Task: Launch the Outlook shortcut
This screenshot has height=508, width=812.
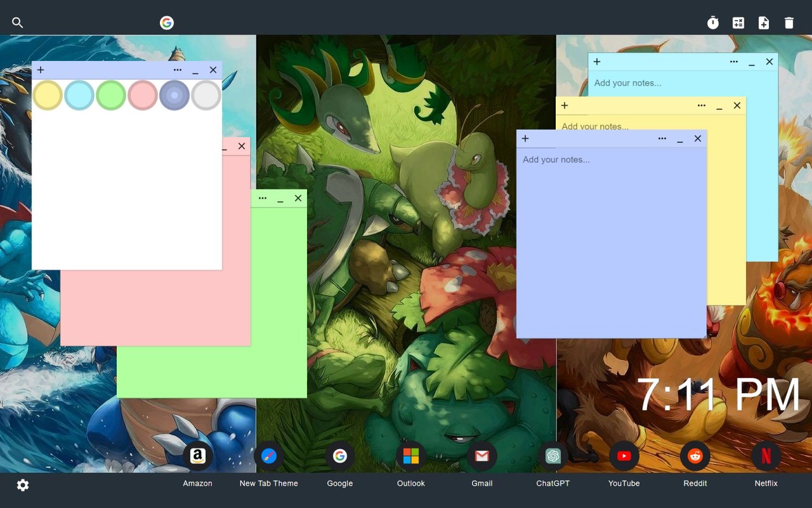Action: (x=411, y=456)
